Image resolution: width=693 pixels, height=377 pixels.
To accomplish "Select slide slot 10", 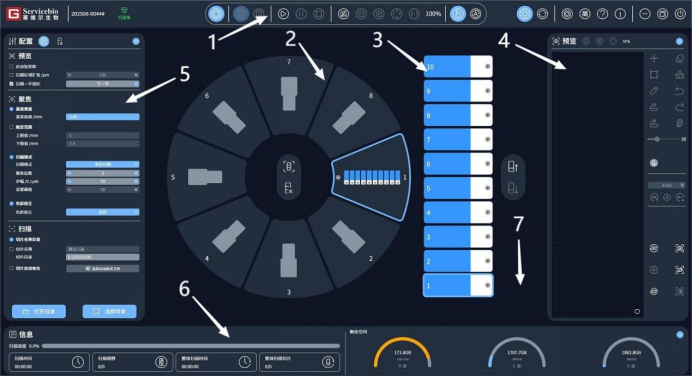I will coord(458,67).
